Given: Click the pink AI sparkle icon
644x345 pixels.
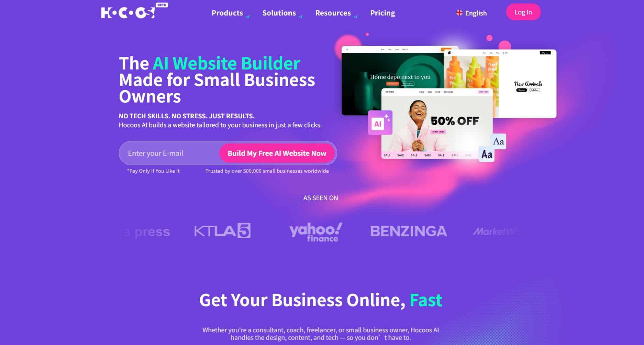Looking at the screenshot, I should [x=380, y=122].
